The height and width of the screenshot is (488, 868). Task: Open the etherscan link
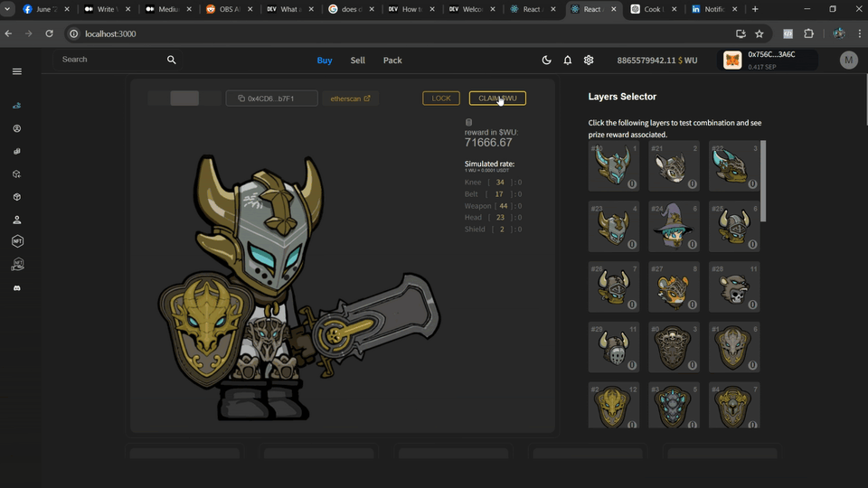click(x=350, y=99)
